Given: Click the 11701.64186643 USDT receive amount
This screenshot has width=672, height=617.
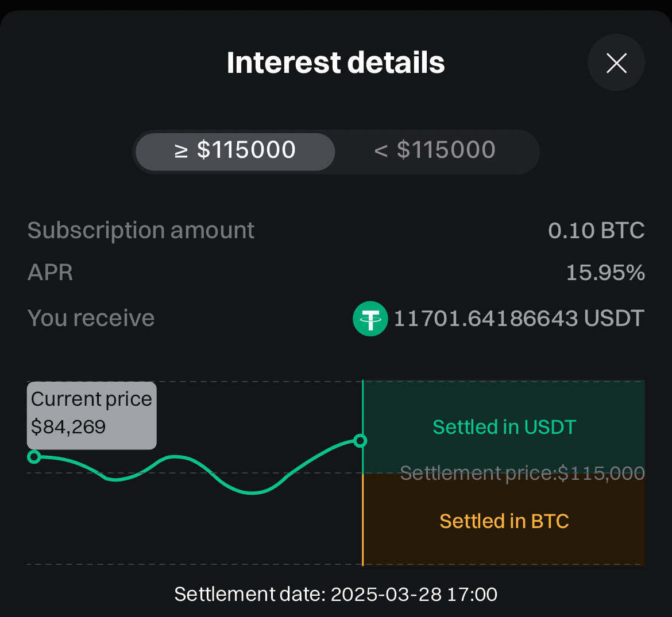Looking at the screenshot, I should [x=518, y=319].
